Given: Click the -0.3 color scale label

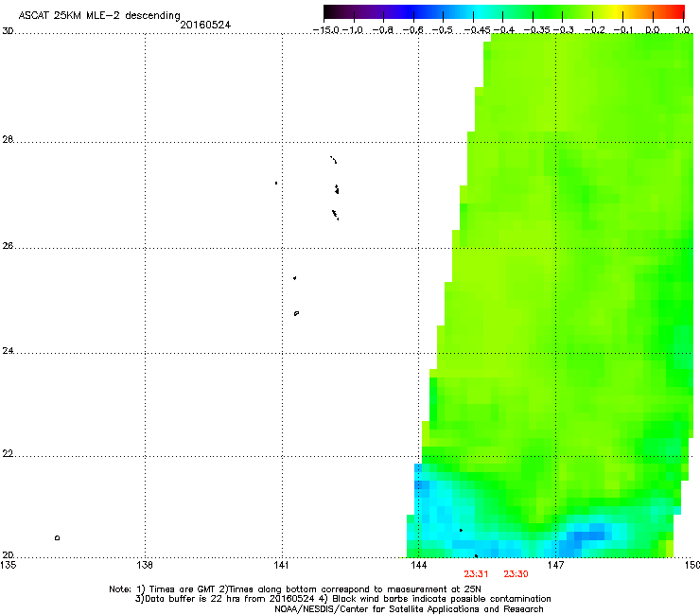Looking at the screenshot, I should pyautogui.click(x=564, y=30).
